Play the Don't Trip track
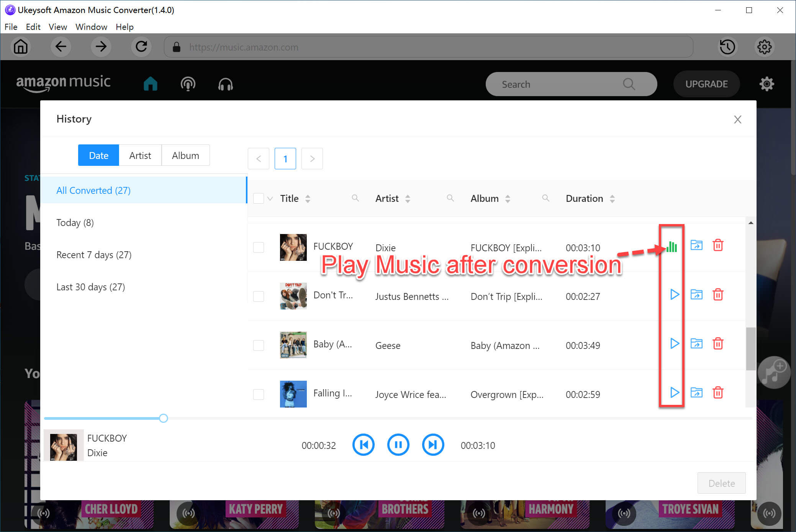The image size is (796, 532). click(675, 295)
